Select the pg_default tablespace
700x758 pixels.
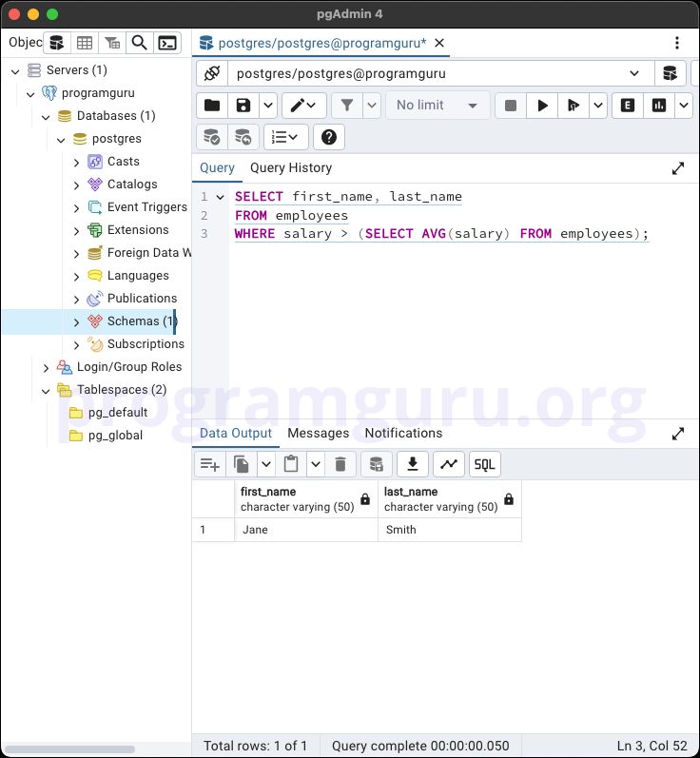pyautogui.click(x=118, y=413)
